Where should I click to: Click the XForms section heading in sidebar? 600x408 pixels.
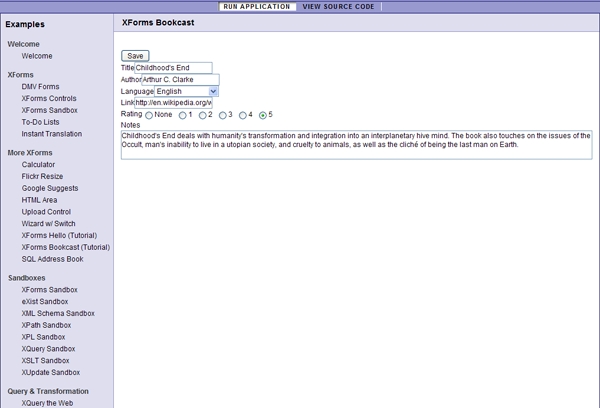click(x=20, y=75)
